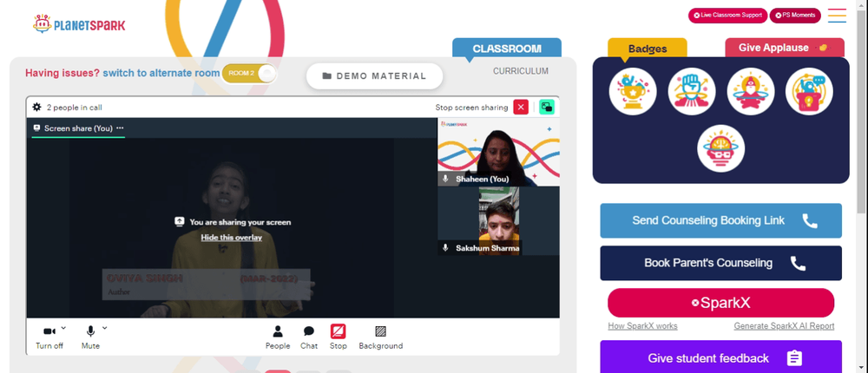Click Hide this overlay link

click(x=232, y=238)
